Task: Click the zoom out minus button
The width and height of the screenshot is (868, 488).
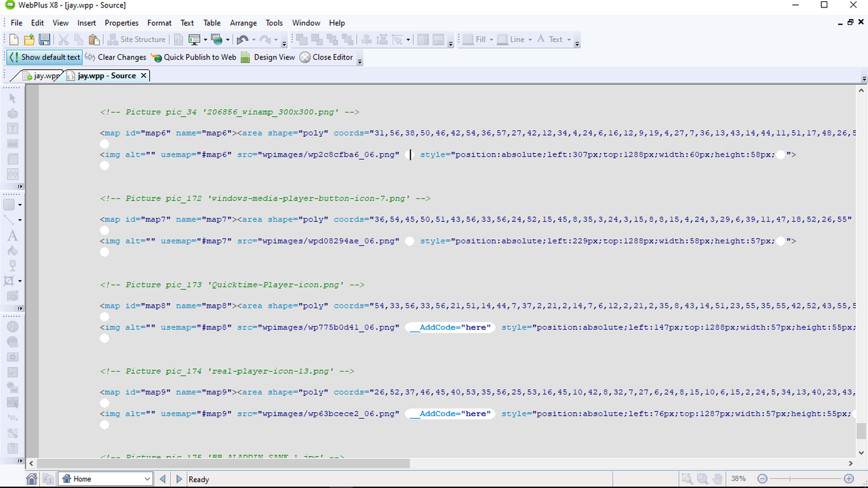Action: pyautogui.click(x=762, y=479)
